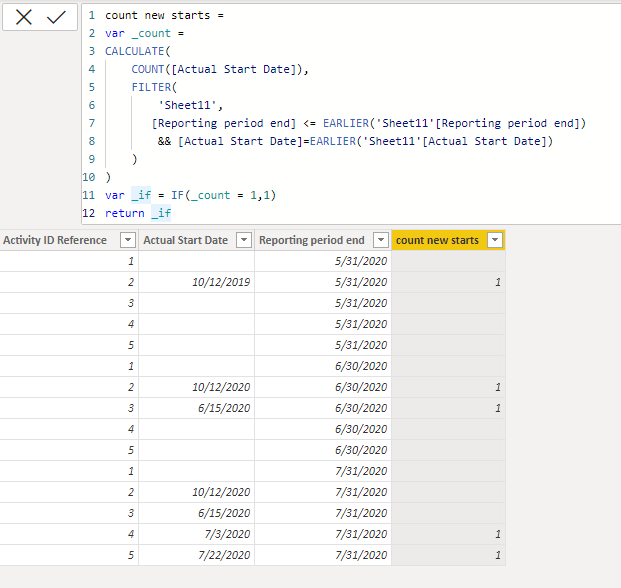Click line number 10 in the formula gutter
The width and height of the screenshot is (621, 588).
89,177
